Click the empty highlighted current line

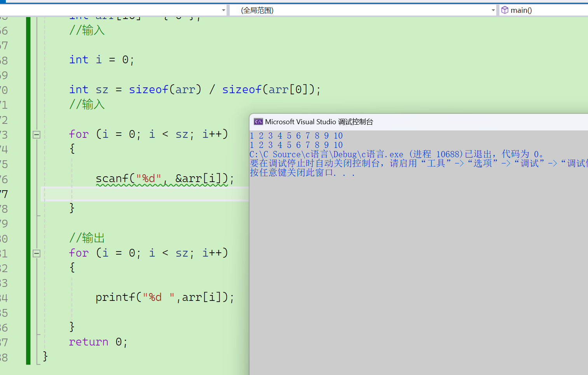(145, 194)
